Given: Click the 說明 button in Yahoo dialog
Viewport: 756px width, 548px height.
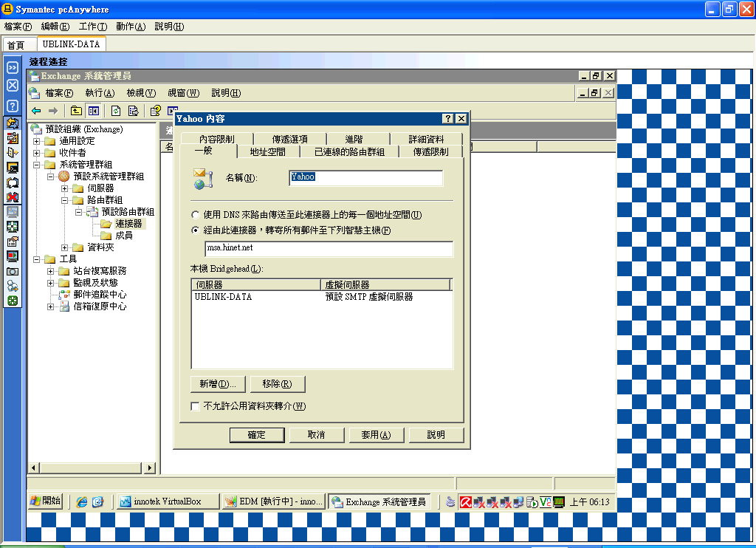Looking at the screenshot, I should [x=436, y=435].
